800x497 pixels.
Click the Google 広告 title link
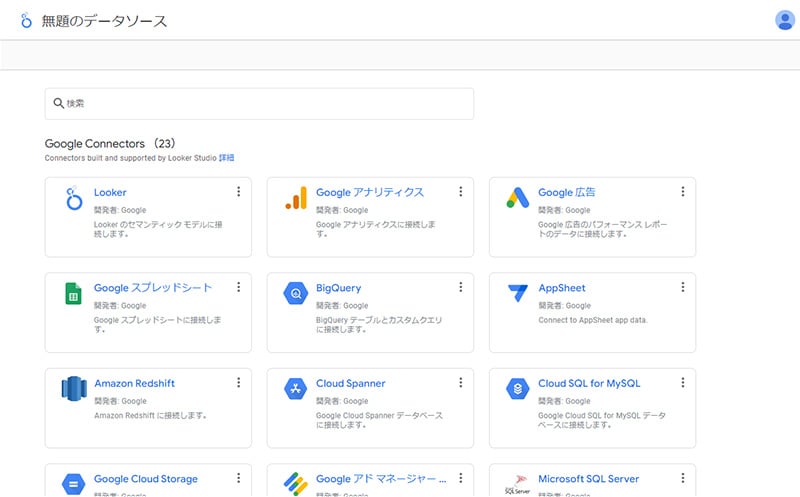pos(567,192)
